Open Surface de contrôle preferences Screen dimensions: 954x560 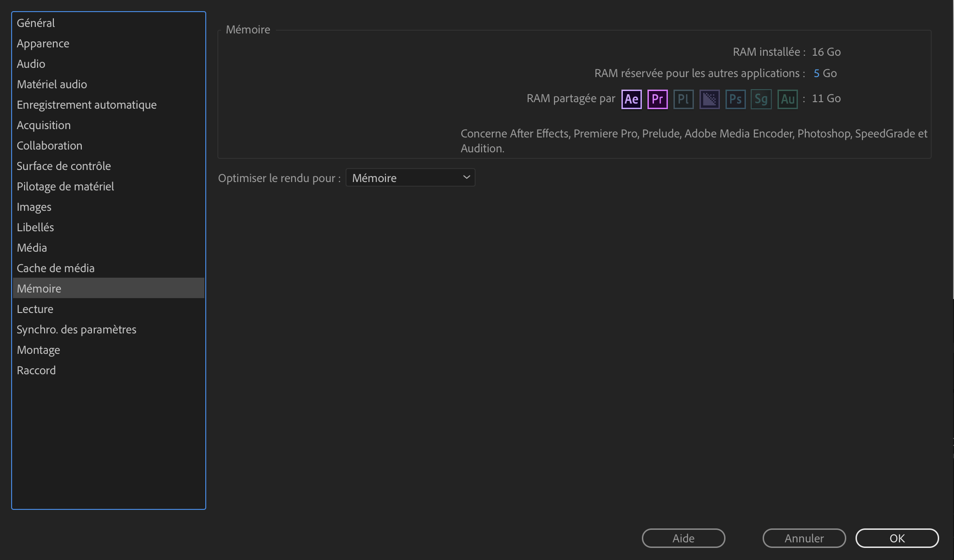pyautogui.click(x=108, y=166)
